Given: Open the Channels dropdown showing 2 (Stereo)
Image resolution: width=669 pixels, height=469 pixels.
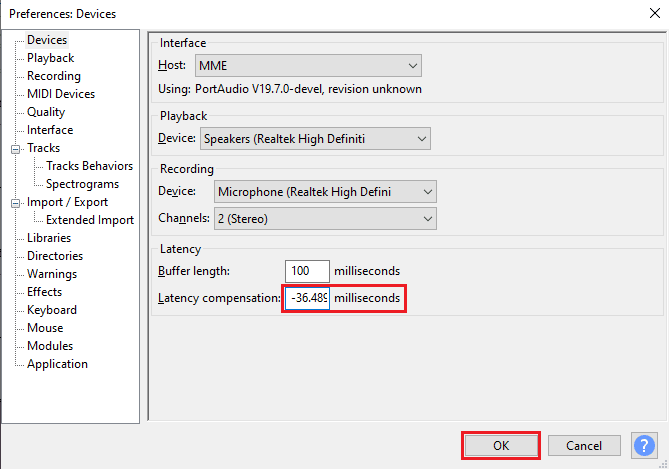Looking at the screenshot, I should (325, 218).
